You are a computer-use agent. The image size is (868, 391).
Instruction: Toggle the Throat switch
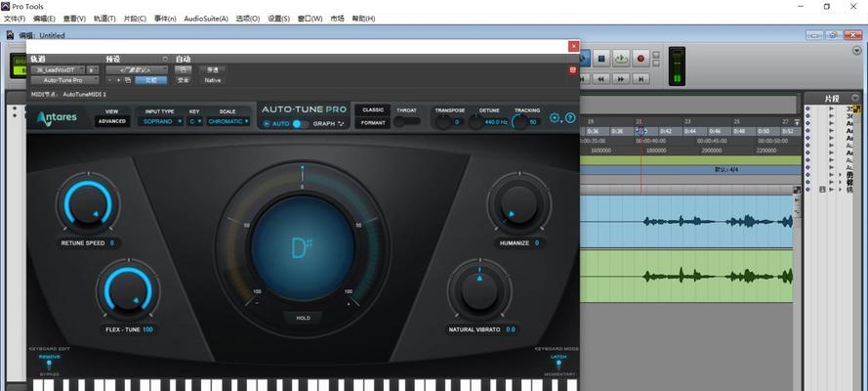tap(407, 121)
